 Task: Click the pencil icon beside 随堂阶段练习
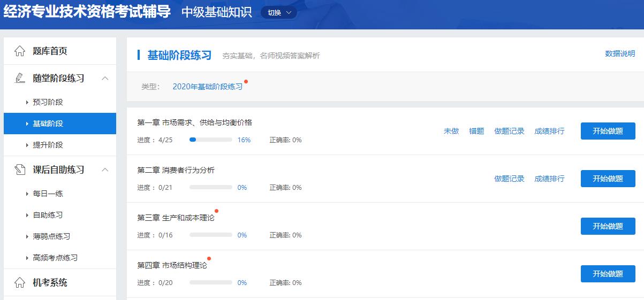20,78
